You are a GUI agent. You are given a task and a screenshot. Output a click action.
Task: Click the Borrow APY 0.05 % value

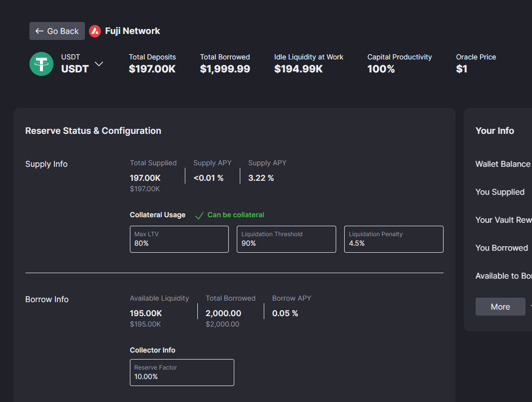click(x=285, y=314)
